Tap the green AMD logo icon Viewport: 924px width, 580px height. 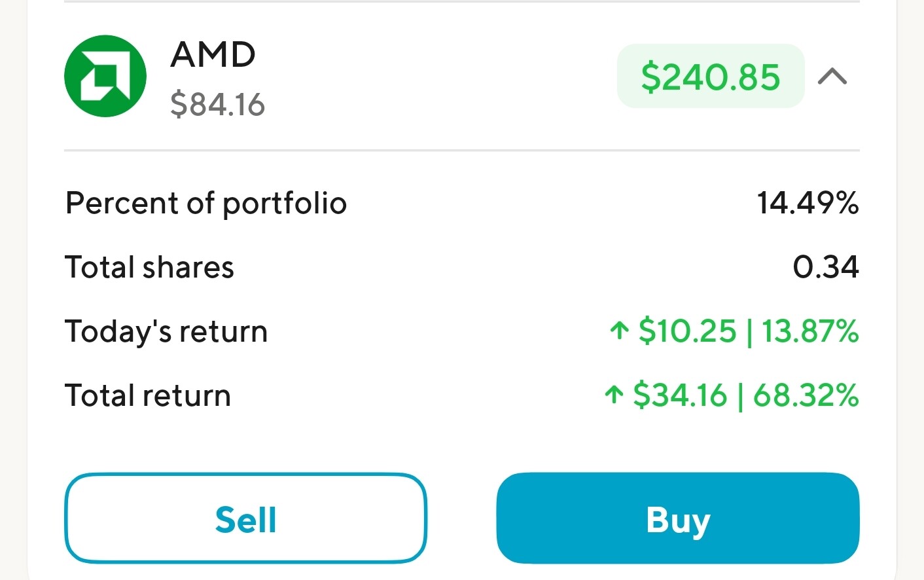[x=105, y=76]
